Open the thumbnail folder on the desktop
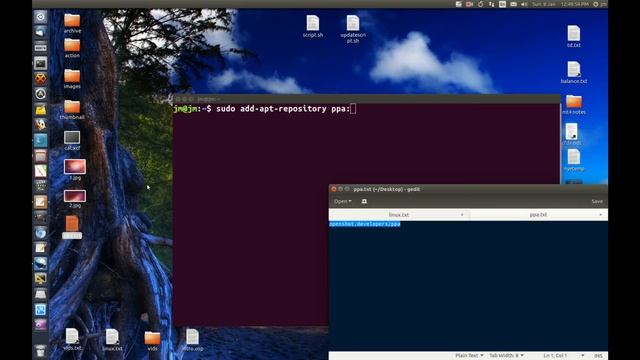The height and width of the screenshot is (360, 640). click(72, 109)
